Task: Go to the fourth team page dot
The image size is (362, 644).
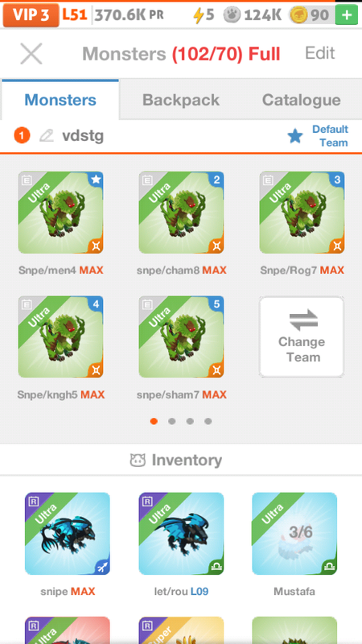Action: [208, 421]
